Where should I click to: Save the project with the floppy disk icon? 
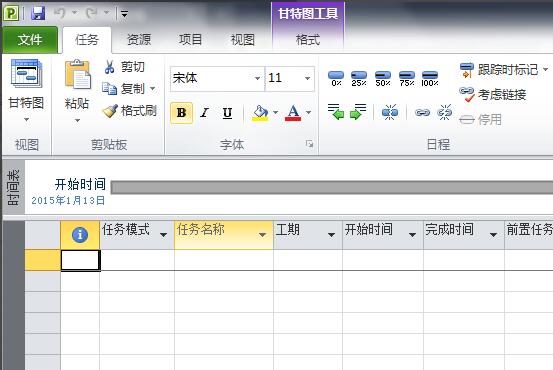38,13
